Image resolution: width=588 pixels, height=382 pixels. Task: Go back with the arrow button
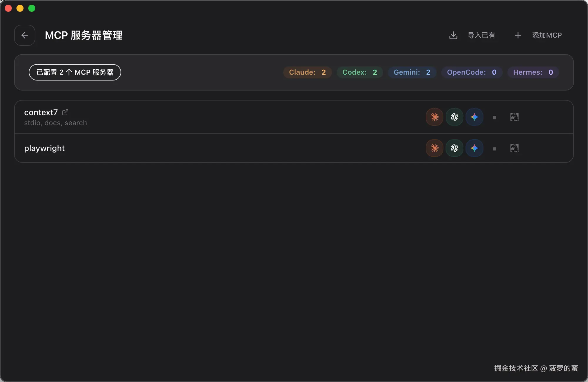pos(25,35)
